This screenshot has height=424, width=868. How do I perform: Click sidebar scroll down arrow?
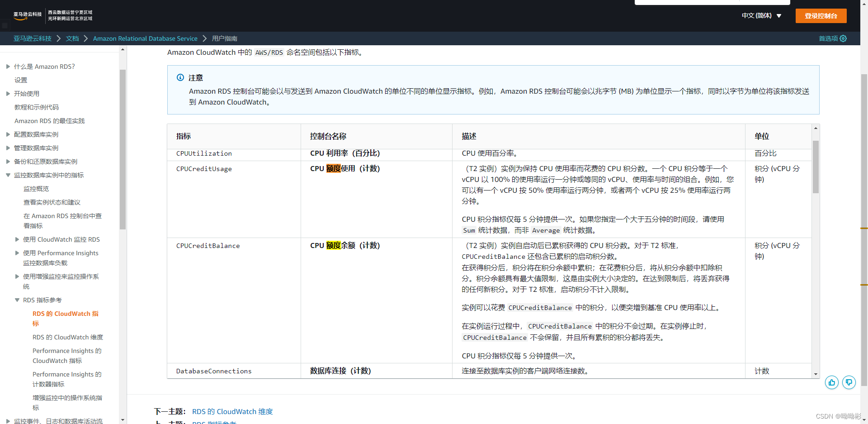pos(123,420)
